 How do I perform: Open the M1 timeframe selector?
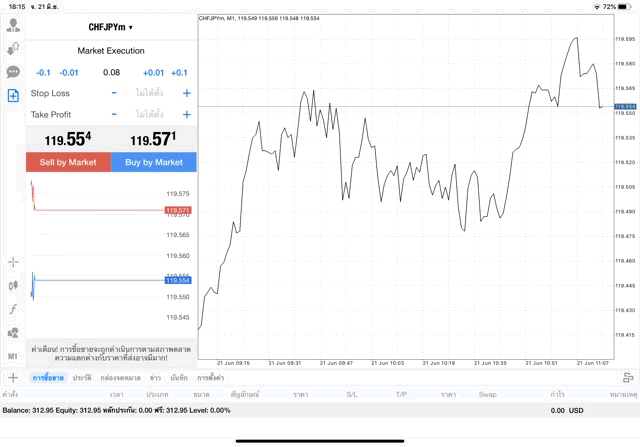[x=13, y=356]
